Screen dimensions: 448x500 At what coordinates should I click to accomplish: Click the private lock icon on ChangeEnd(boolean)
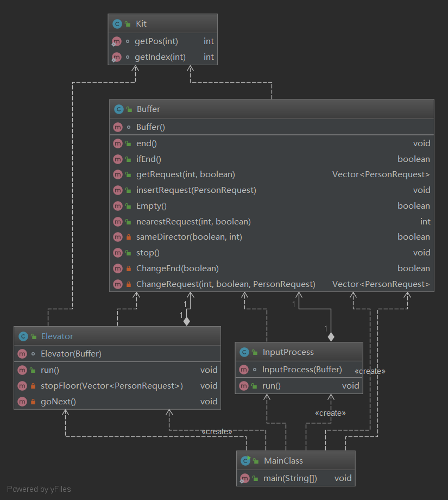coord(128,268)
